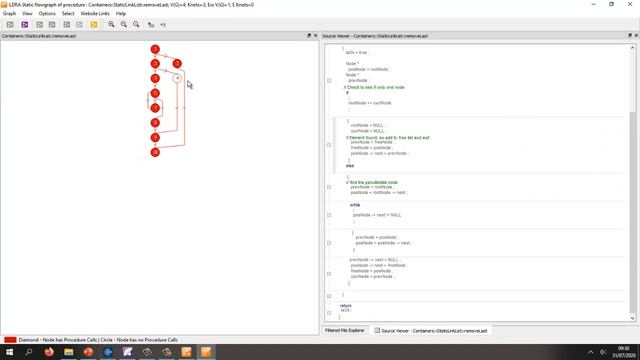Select the bottom red node of the flowgraph
640x360 pixels.
click(x=155, y=152)
